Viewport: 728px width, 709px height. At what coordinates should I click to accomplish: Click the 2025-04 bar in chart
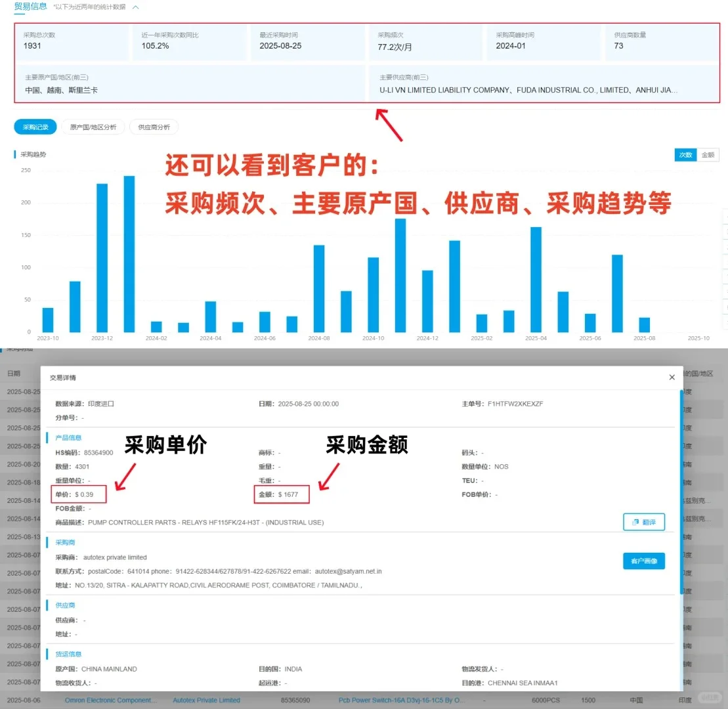[536, 280]
